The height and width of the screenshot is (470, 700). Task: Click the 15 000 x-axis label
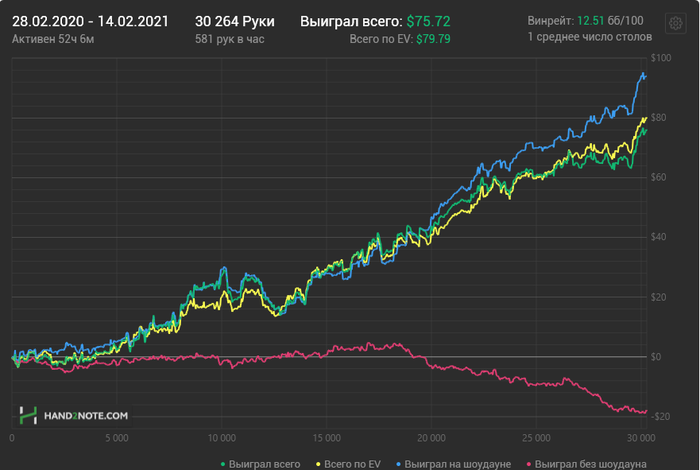[327, 438]
